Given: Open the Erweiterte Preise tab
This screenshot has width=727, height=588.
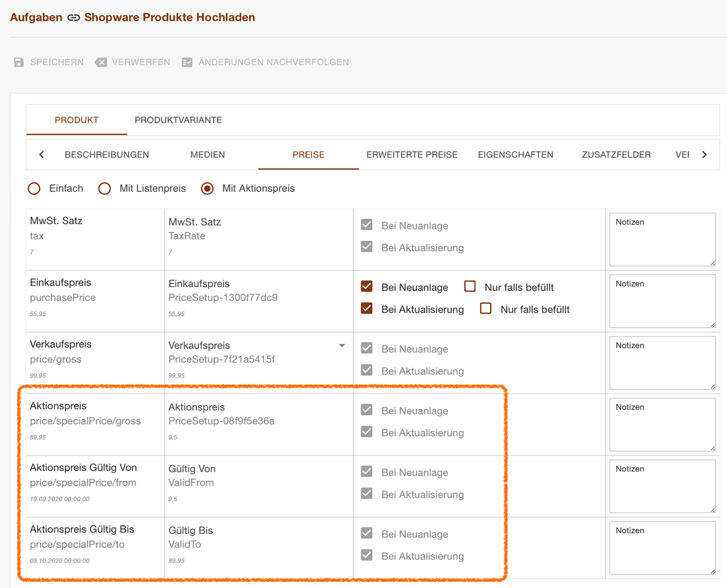Looking at the screenshot, I should [x=412, y=155].
